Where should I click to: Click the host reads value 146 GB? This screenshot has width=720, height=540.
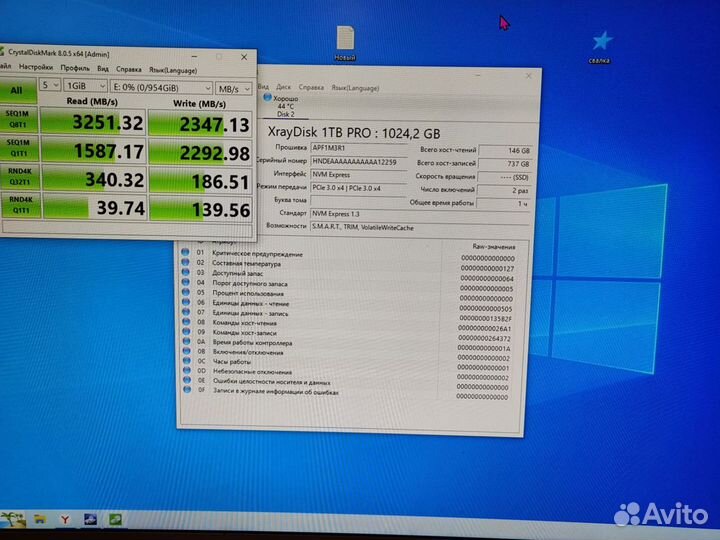point(505,151)
